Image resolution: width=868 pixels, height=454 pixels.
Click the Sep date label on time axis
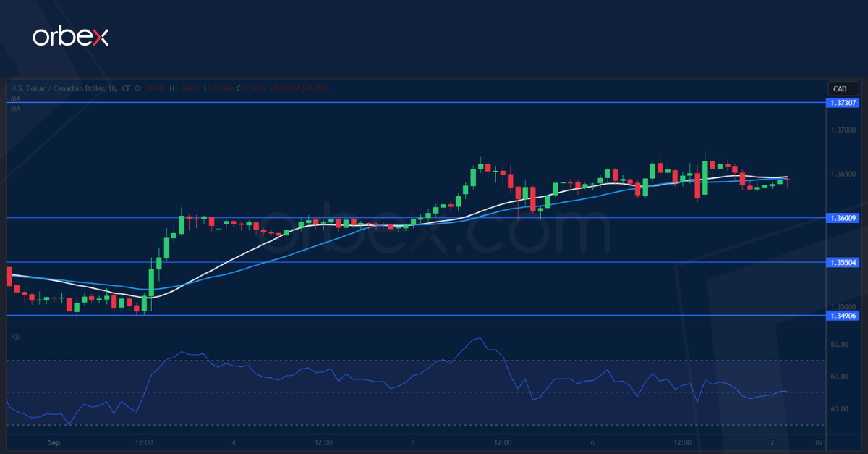[53, 442]
